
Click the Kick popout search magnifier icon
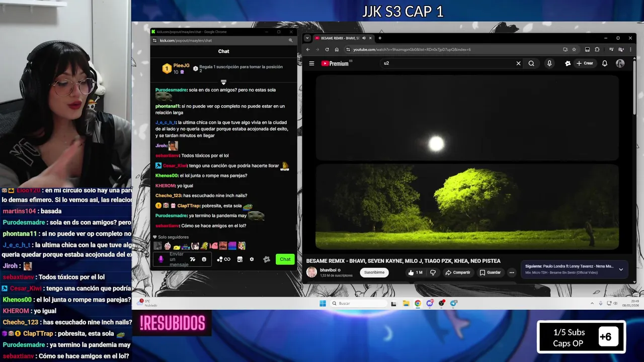pos(290,40)
